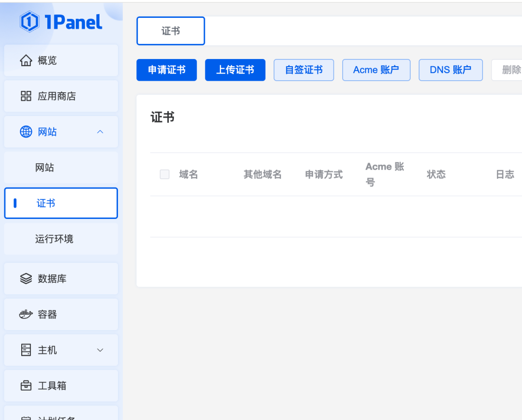The width and height of the screenshot is (522, 420).
Task: Expand the 主机 menu chevron
Action: [x=100, y=350]
